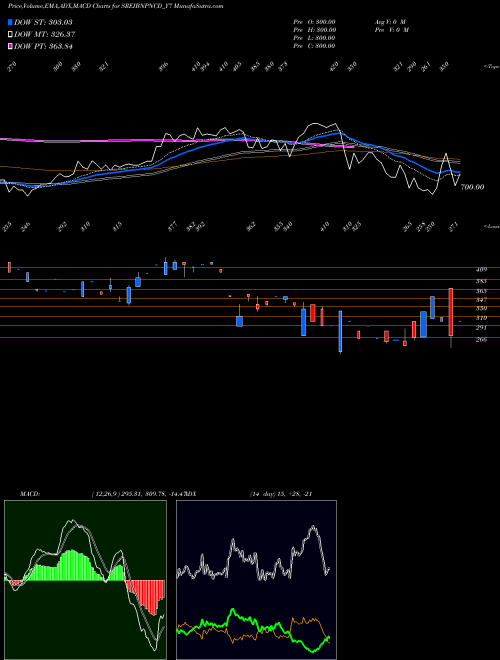This screenshot has width=500, height=660.
Task: Select the 'DOW MT: 326.37' legend text
Action: 45,34
